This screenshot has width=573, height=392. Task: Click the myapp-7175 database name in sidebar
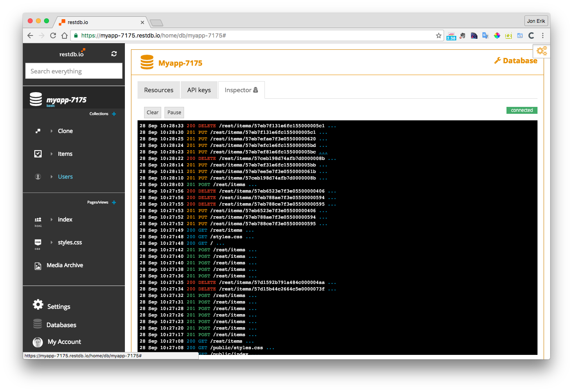pyautogui.click(x=67, y=100)
